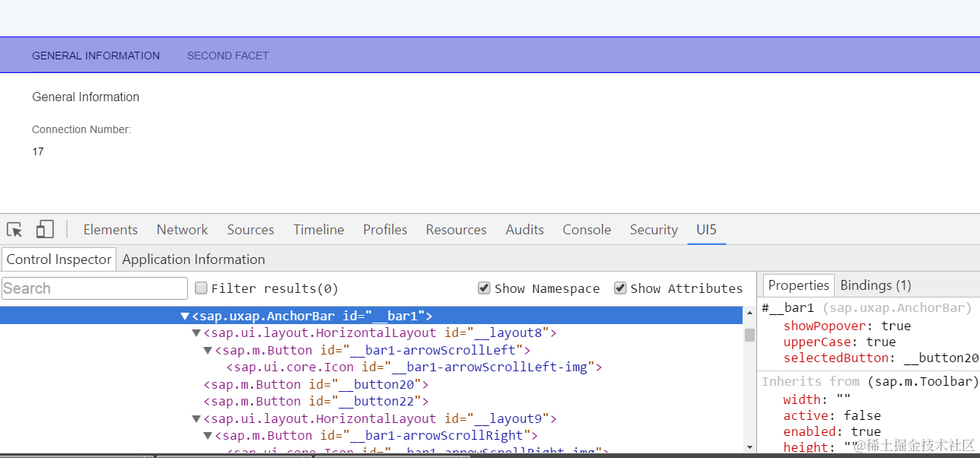Enable the Filter results checkbox
Screen dimensions: 980x458
[201, 288]
